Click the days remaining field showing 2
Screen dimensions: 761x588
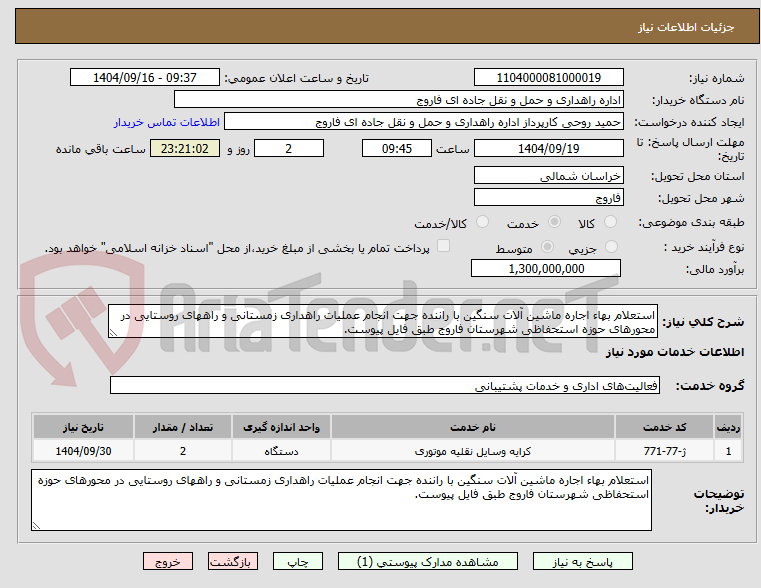(x=289, y=148)
